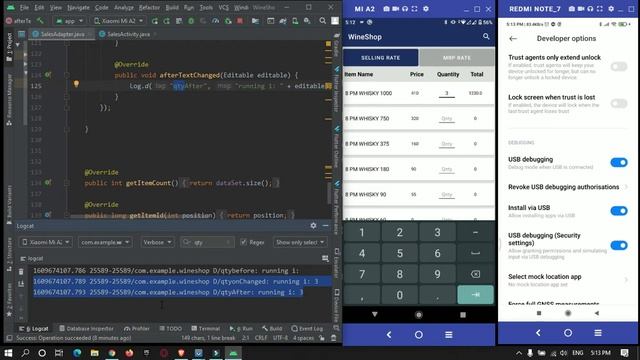640x360 pixels.
Task: Tap the 0 key on the keypad
Action: (400, 295)
